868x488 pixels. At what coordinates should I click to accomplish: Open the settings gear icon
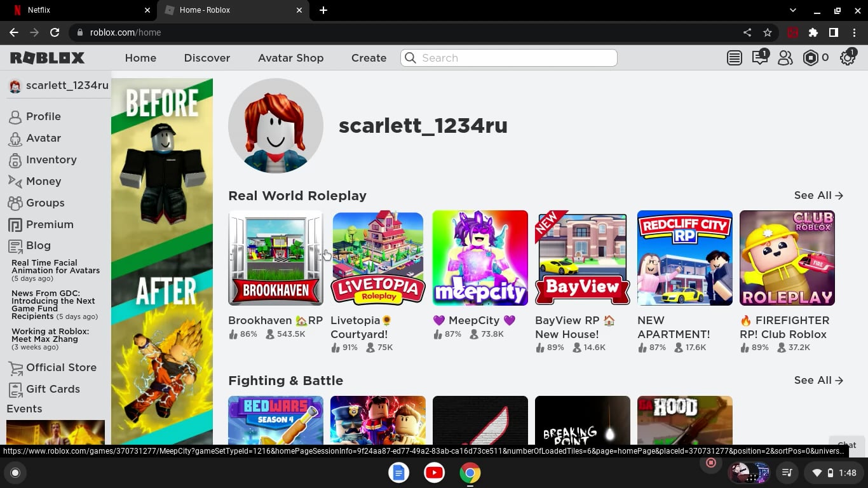click(x=848, y=57)
